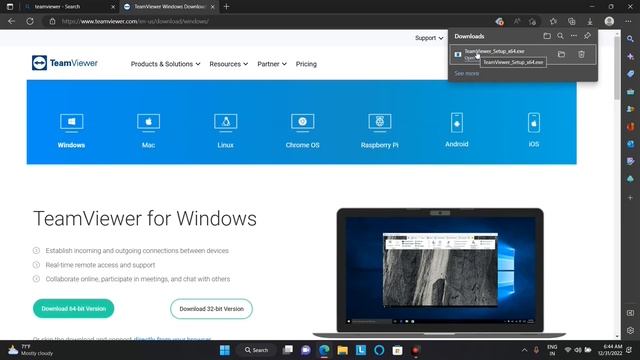Open Favorites star icon in toolbar
This screenshot has height=360, width=640.
553,21
